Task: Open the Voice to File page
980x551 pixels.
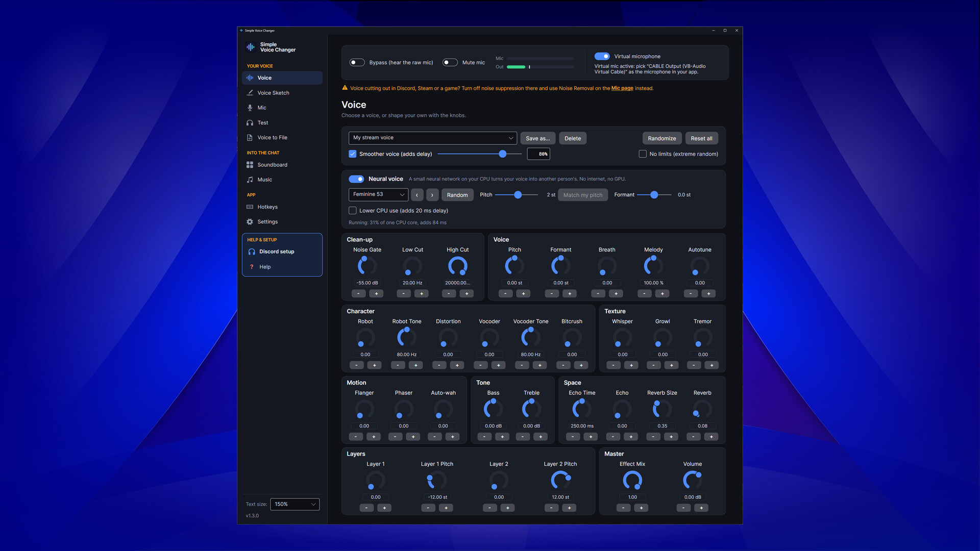Action: click(282, 138)
